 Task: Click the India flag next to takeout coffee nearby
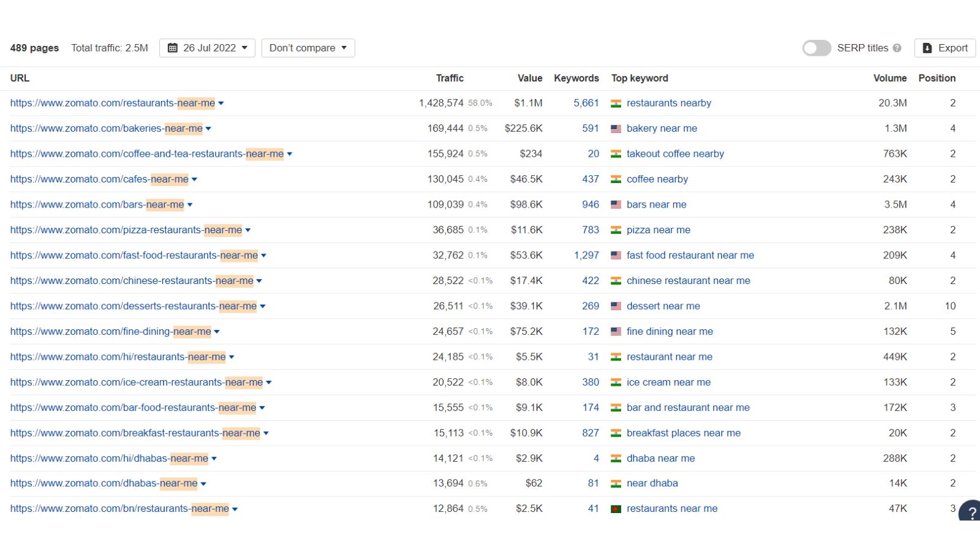tap(616, 154)
